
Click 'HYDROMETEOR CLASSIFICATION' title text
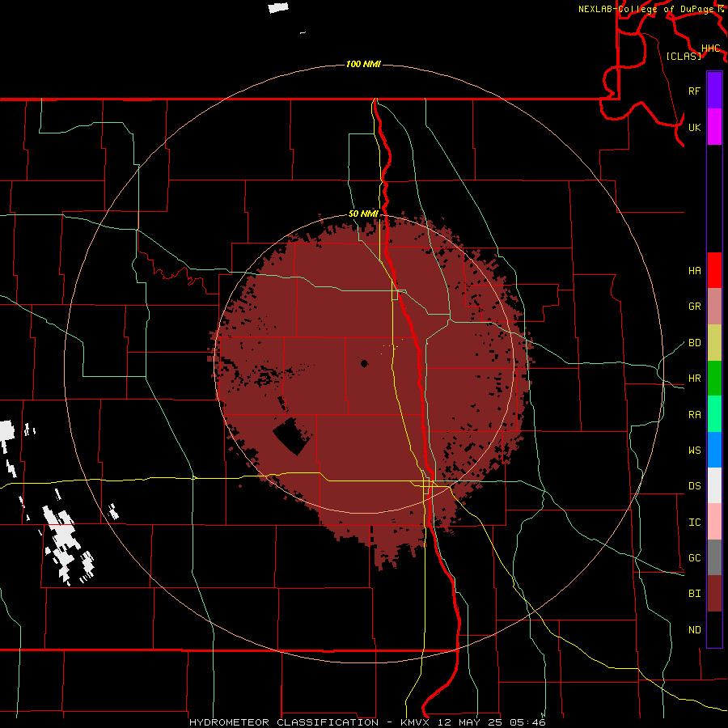pyautogui.click(x=284, y=722)
